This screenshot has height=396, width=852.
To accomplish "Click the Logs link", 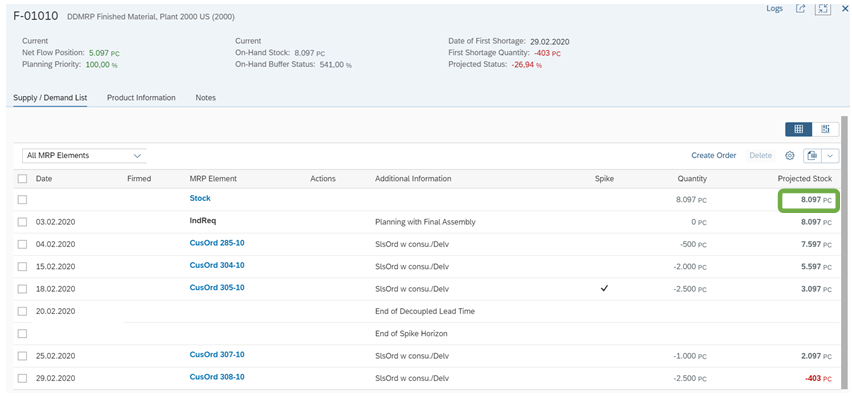I will (774, 9).
